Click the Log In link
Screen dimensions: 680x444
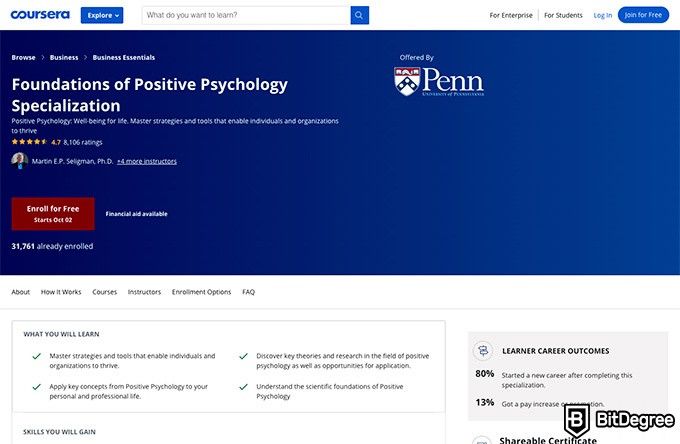pyautogui.click(x=602, y=15)
